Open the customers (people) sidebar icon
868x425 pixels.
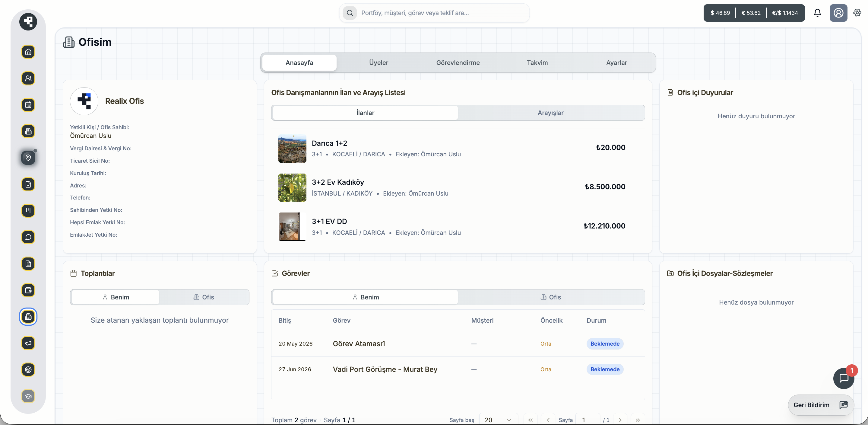point(28,78)
